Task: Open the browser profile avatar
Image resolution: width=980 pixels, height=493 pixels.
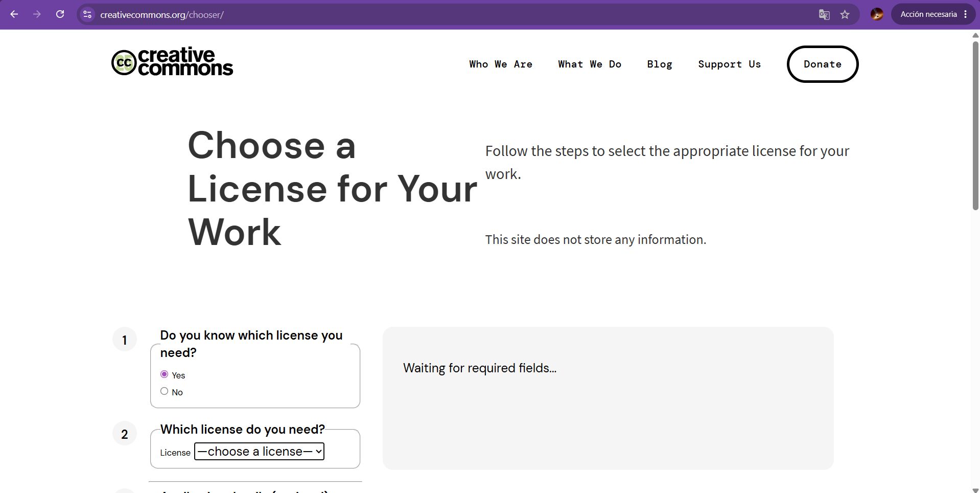Action: coord(877,14)
